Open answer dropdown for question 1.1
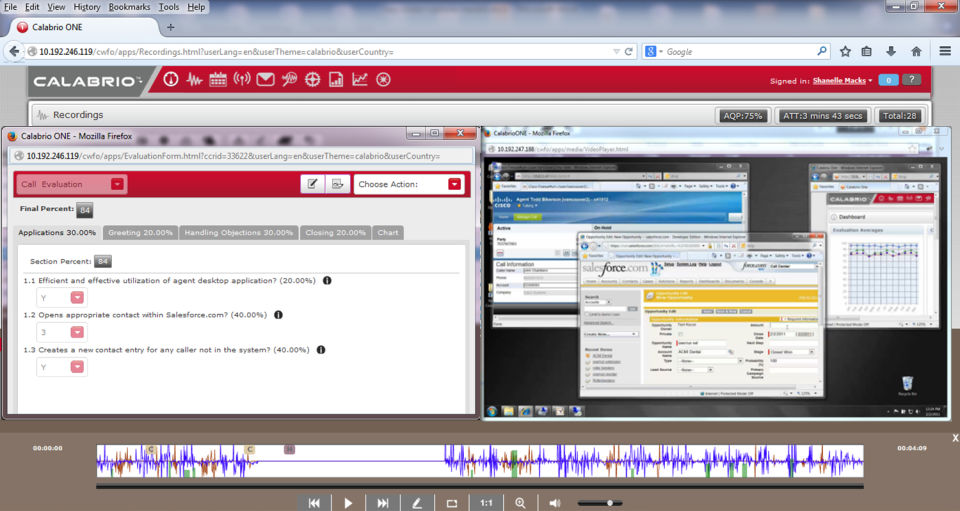Image resolution: width=960 pixels, height=511 pixels. pos(77,298)
